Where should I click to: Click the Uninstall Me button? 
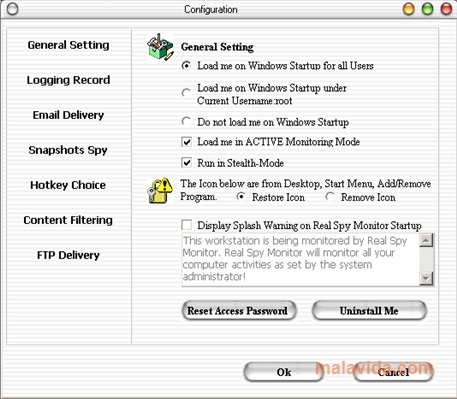369,310
